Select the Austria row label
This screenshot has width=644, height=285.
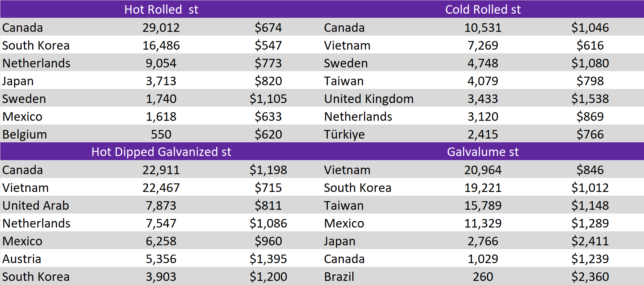[22, 259]
